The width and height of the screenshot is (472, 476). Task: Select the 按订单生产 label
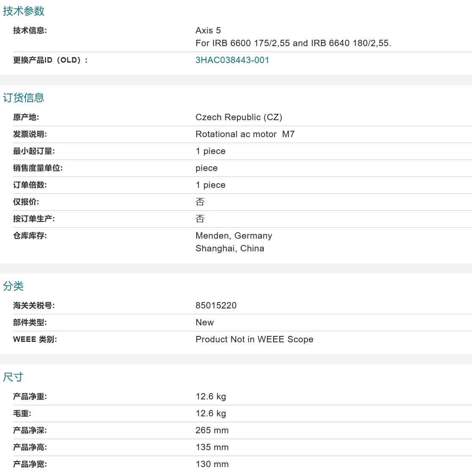(x=34, y=219)
